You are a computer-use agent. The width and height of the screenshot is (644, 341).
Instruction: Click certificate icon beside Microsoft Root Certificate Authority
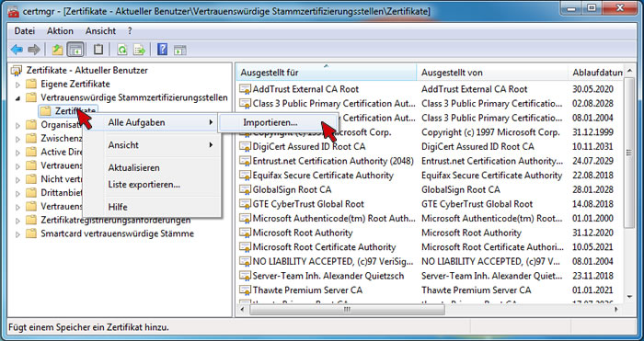pos(246,247)
